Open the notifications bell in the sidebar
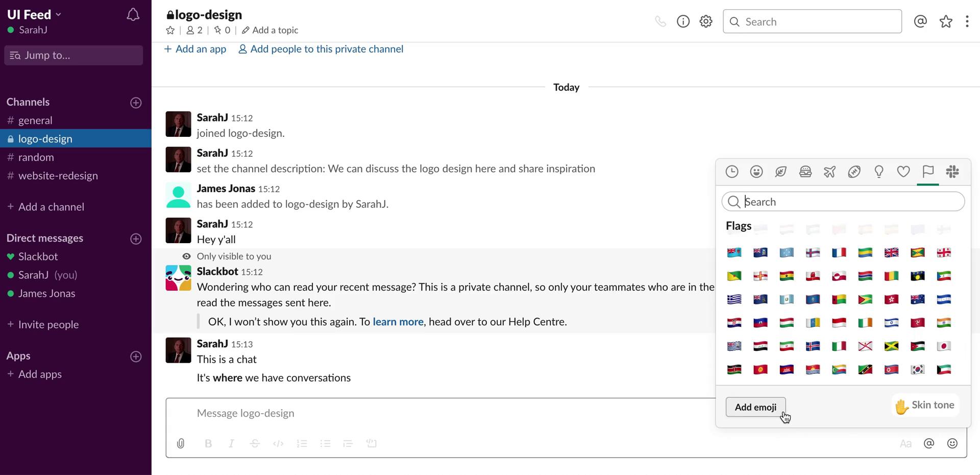This screenshot has width=980, height=475. (x=133, y=15)
